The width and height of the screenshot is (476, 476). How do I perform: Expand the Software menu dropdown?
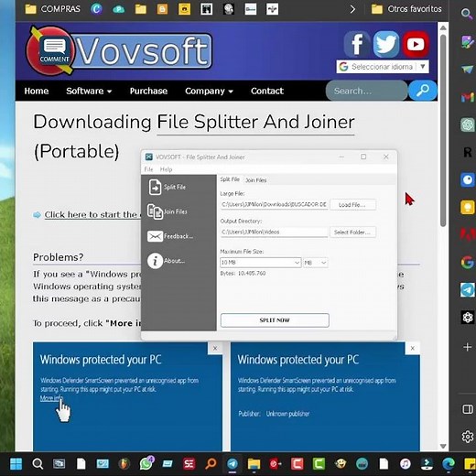coord(89,91)
